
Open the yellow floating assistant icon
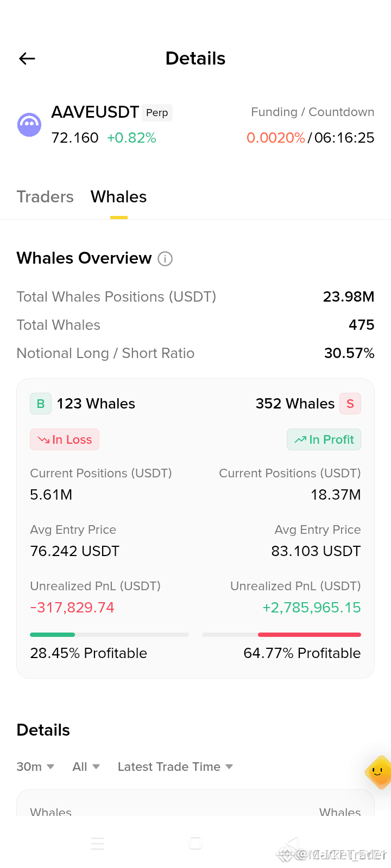379,771
